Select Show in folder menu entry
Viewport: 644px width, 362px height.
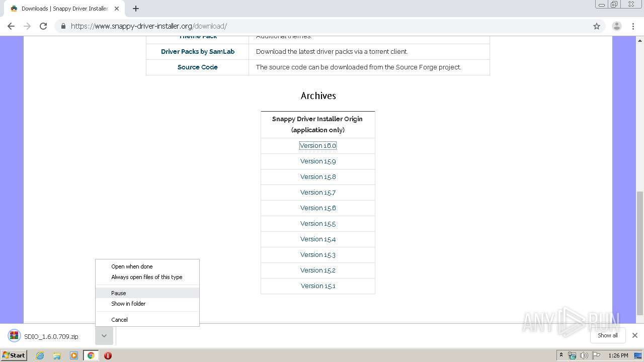pyautogui.click(x=147, y=304)
